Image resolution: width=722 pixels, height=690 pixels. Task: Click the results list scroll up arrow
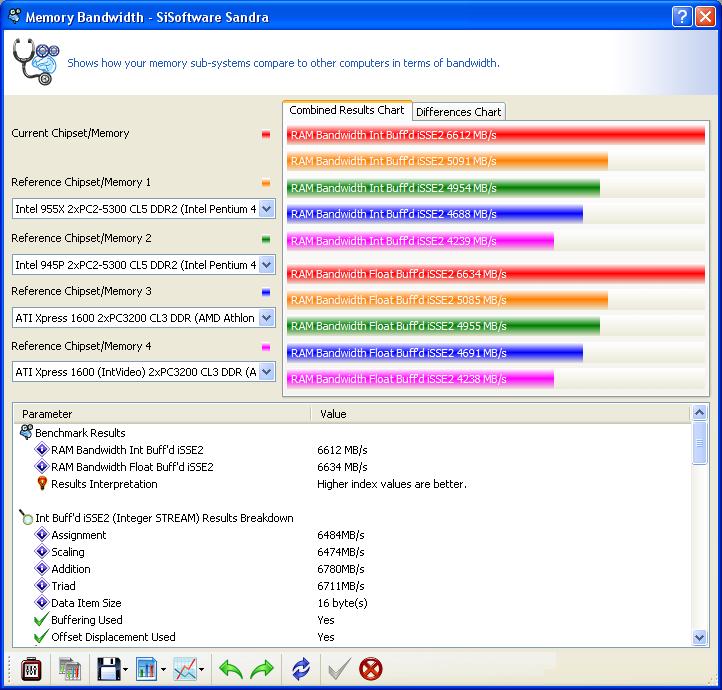click(x=699, y=413)
